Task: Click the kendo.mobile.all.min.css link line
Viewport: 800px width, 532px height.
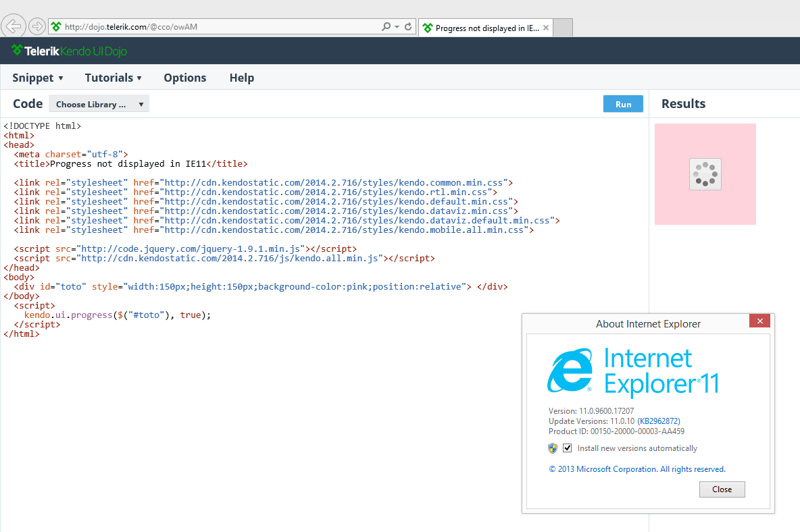Action: (x=274, y=230)
